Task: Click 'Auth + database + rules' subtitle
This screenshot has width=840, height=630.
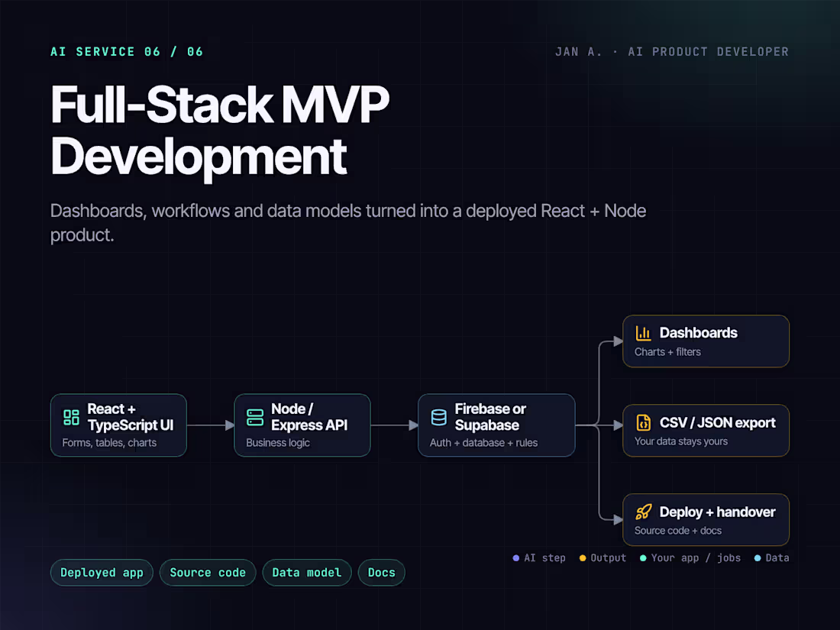Action: pyautogui.click(x=483, y=443)
